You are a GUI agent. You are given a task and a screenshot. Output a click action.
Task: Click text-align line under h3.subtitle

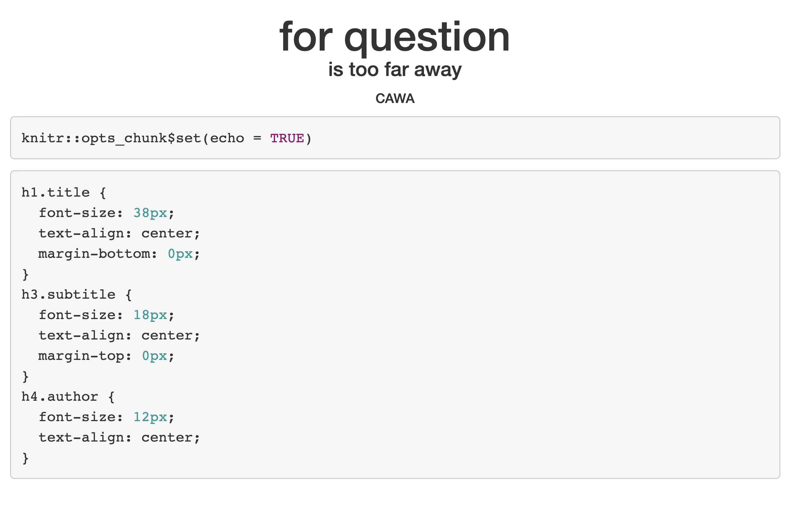(x=119, y=335)
